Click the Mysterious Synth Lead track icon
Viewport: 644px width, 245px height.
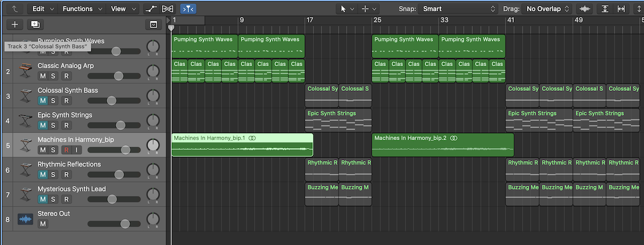click(25, 194)
